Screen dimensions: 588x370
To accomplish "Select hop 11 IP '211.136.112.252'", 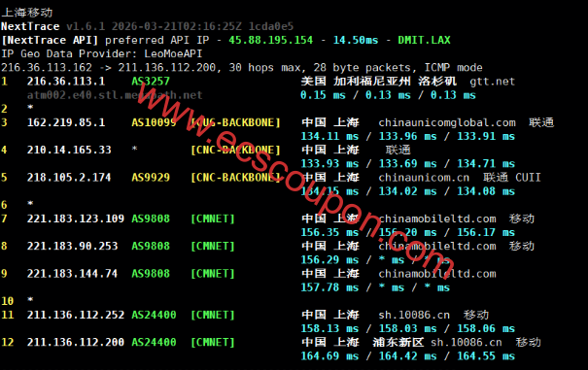I will 76,315.
